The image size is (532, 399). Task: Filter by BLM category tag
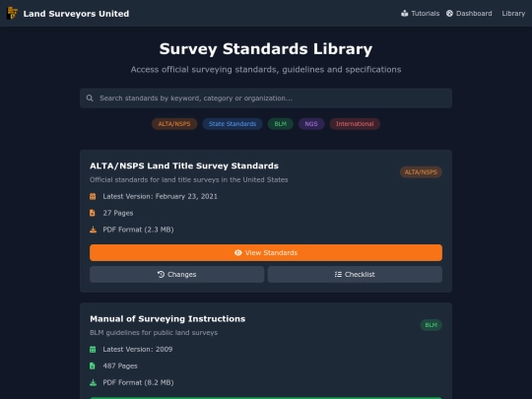pos(281,124)
